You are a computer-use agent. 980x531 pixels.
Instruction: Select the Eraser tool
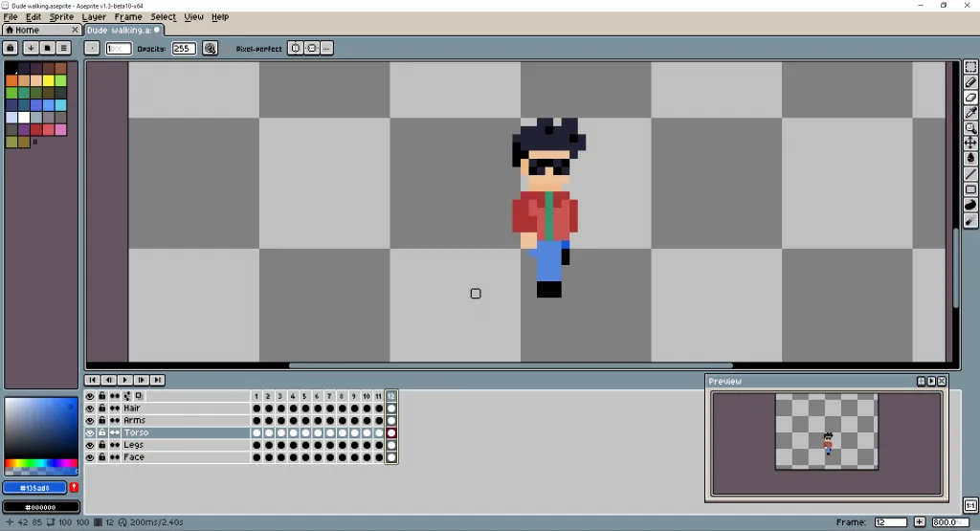point(970,98)
